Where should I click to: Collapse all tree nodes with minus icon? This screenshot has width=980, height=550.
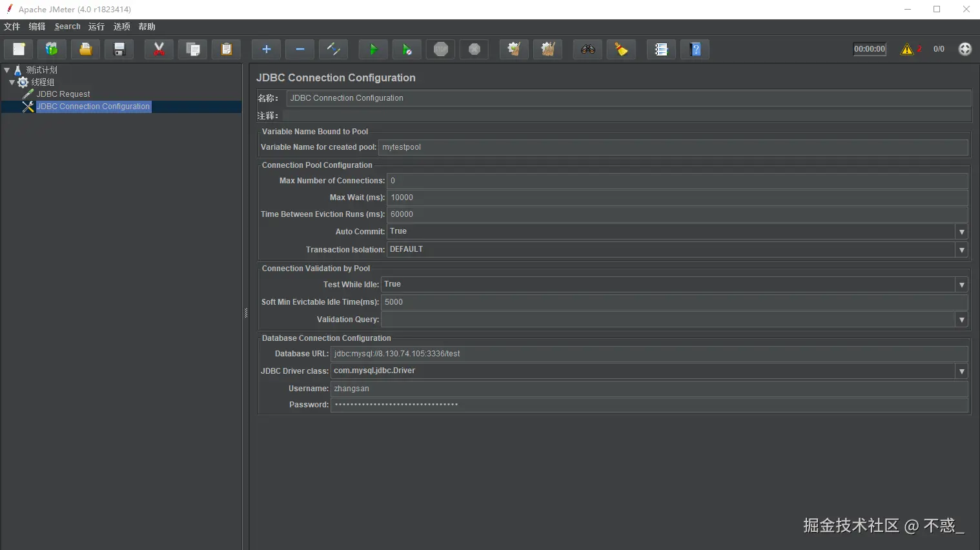[300, 49]
